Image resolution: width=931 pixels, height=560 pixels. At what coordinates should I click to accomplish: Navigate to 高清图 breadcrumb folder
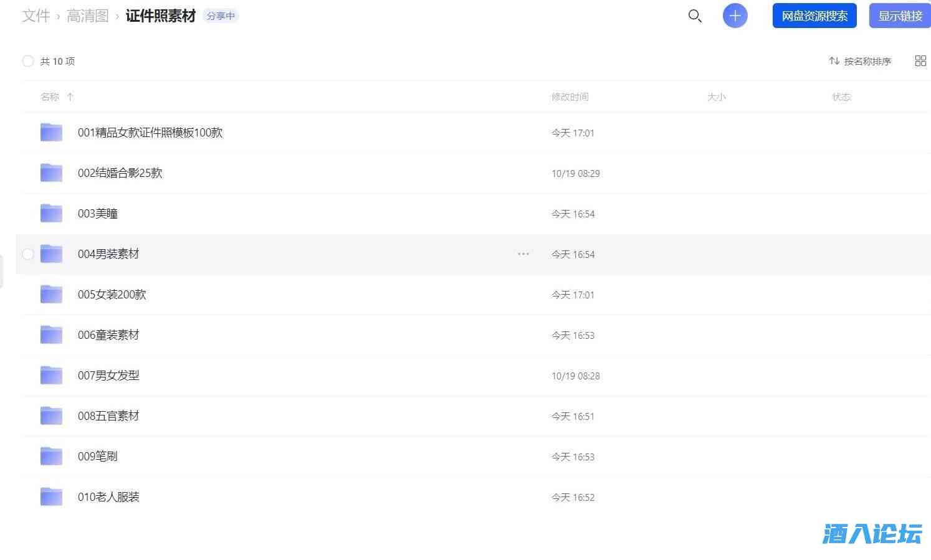(88, 16)
